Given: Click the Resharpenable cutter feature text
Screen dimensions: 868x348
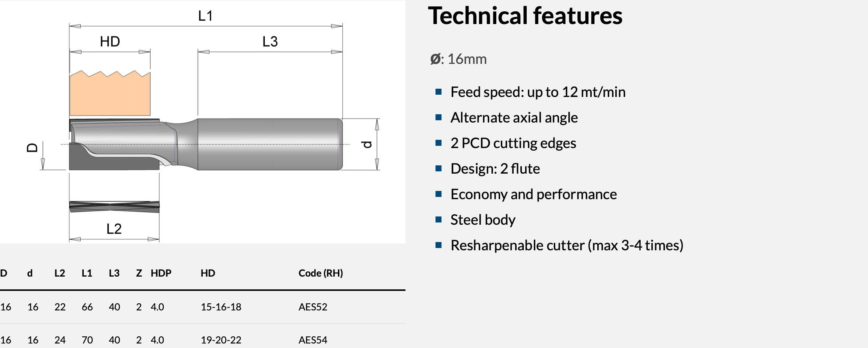Looking at the screenshot, I should point(567,245).
